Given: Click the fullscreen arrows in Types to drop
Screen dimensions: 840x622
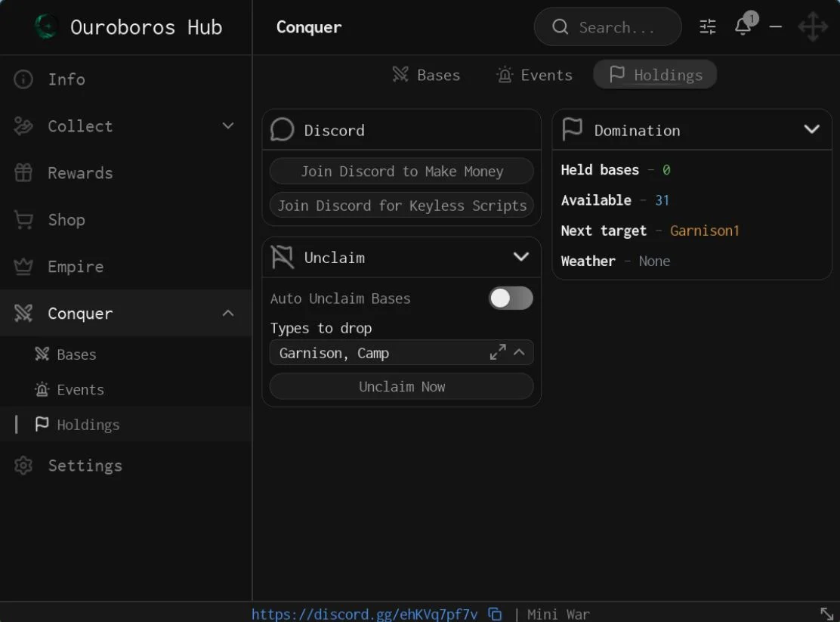Looking at the screenshot, I should pyautogui.click(x=498, y=352).
